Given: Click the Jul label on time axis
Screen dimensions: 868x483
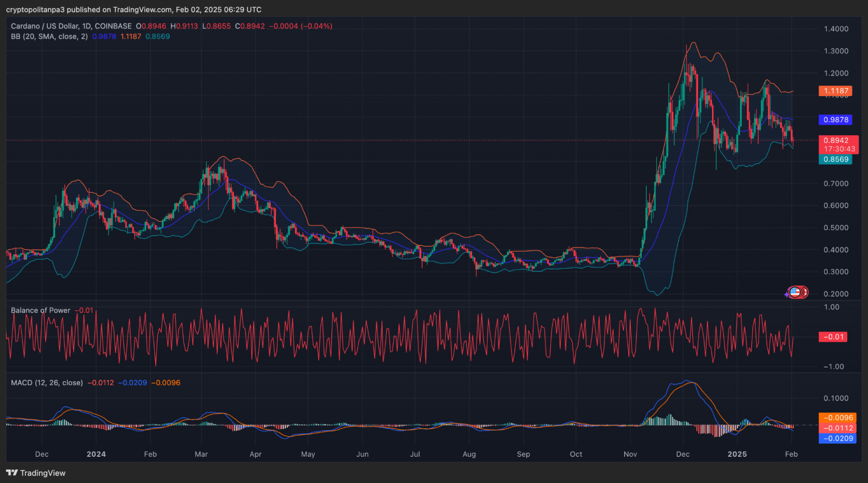Looking at the screenshot, I should click(415, 455).
